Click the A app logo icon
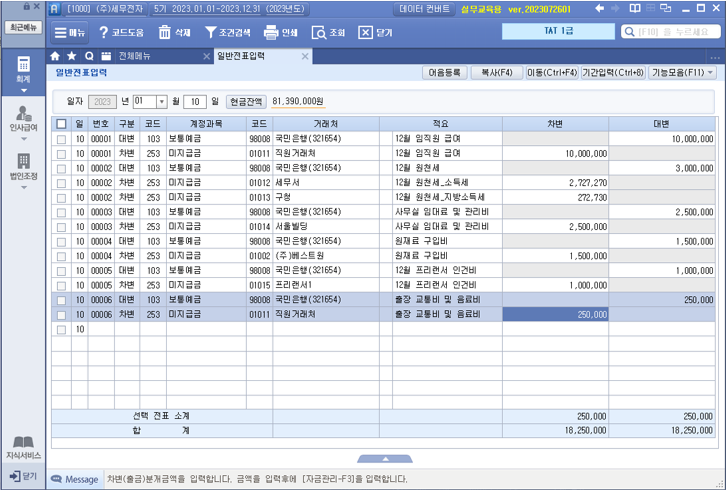 pyautogui.click(x=54, y=9)
